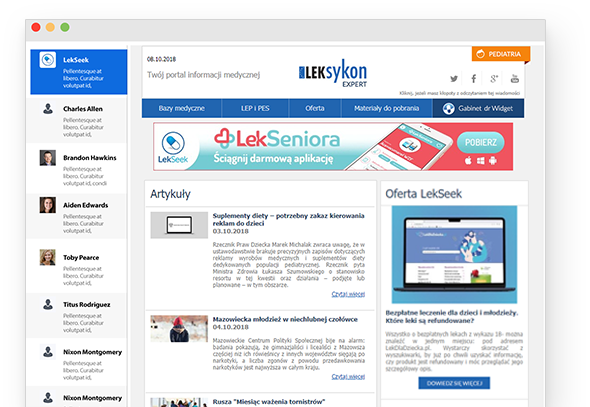Viewport: 590px width, 407px height.
Task: Click the DOWIEDZ SIĘ WIĘCEJ button
Action: pos(454,383)
